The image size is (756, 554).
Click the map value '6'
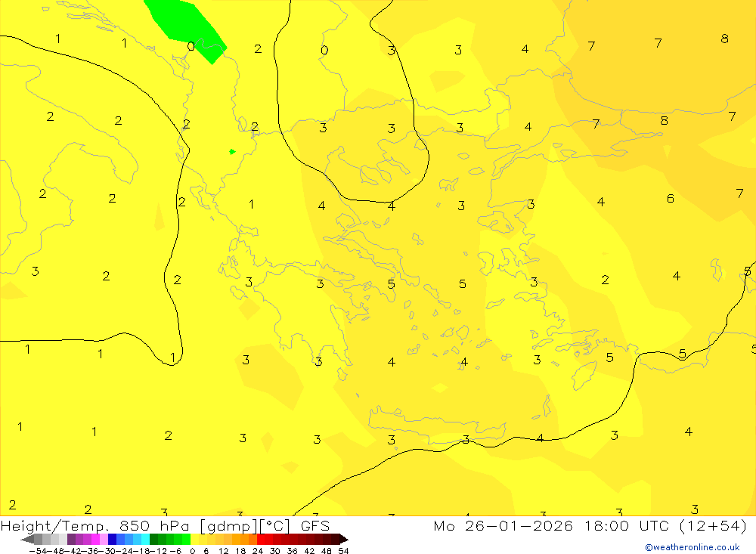670,199
